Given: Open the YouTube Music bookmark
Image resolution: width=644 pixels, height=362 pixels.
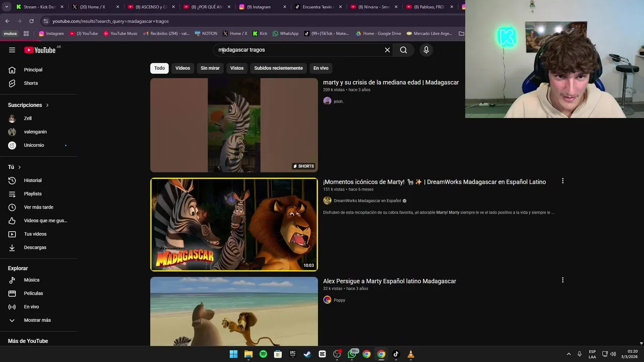Looking at the screenshot, I should click(121, 34).
